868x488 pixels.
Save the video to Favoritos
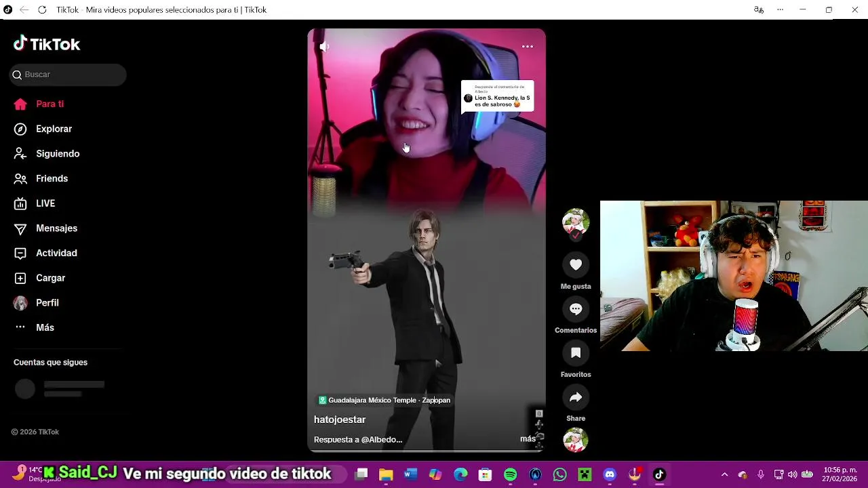point(576,353)
